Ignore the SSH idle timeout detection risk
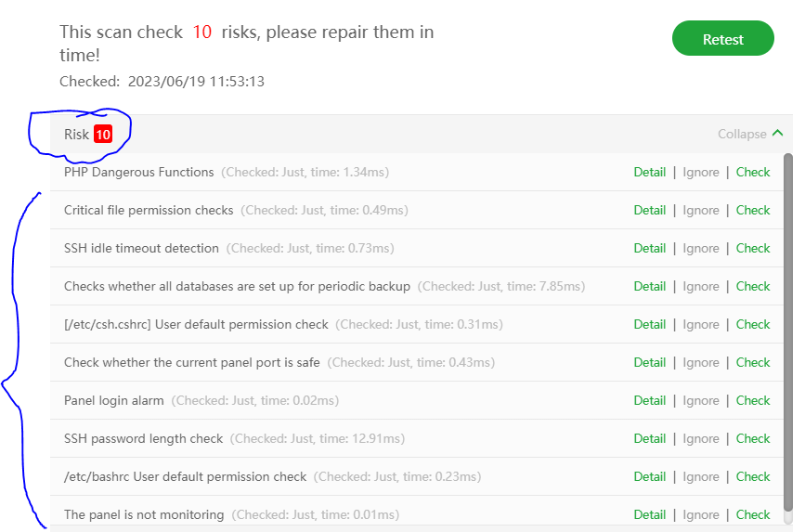 click(x=701, y=248)
